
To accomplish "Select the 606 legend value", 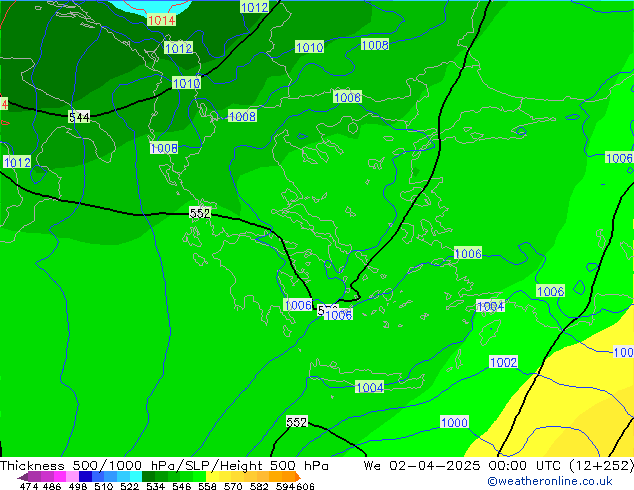I will click(304, 486).
